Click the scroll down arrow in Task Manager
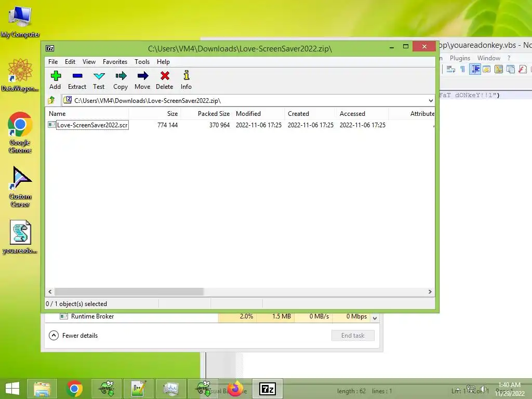 [375, 318]
